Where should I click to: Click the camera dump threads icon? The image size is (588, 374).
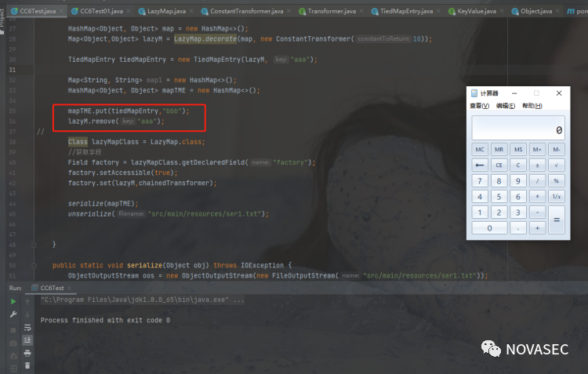pyautogui.click(x=13, y=343)
